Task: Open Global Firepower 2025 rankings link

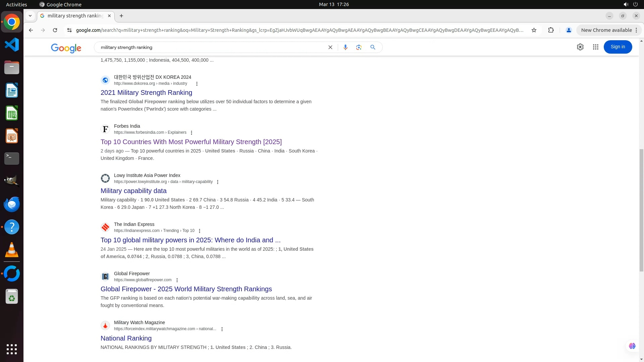Action: [x=186, y=289]
